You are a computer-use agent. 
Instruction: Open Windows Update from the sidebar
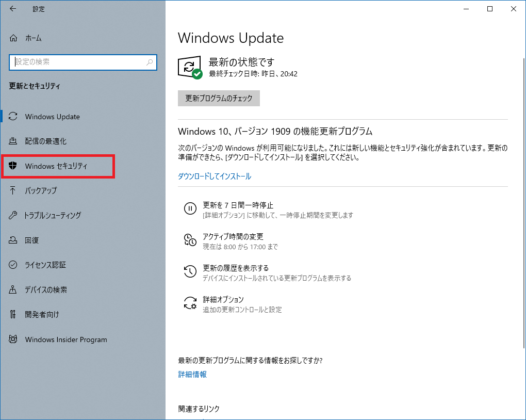tap(52, 117)
